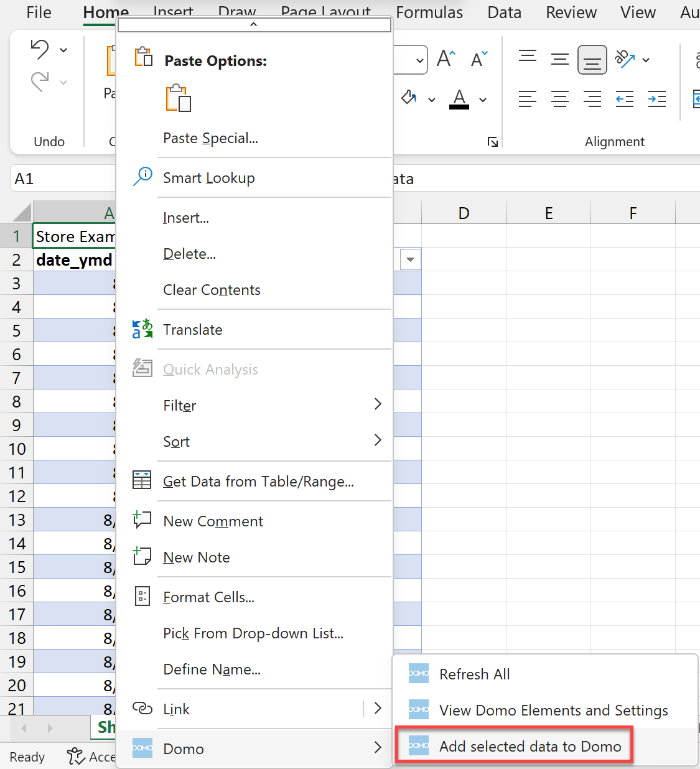Select the Increase Font Size icon

445,59
